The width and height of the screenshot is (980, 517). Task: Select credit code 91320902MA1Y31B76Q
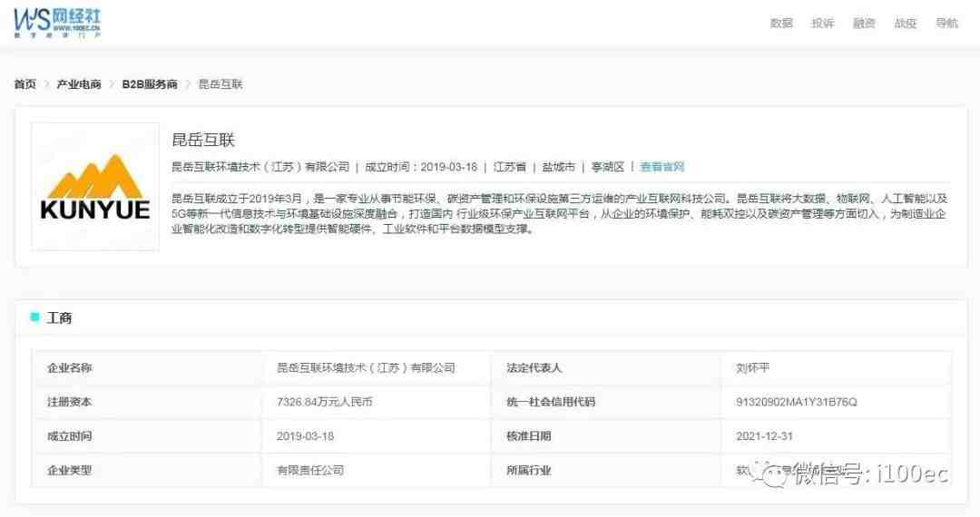tap(797, 402)
